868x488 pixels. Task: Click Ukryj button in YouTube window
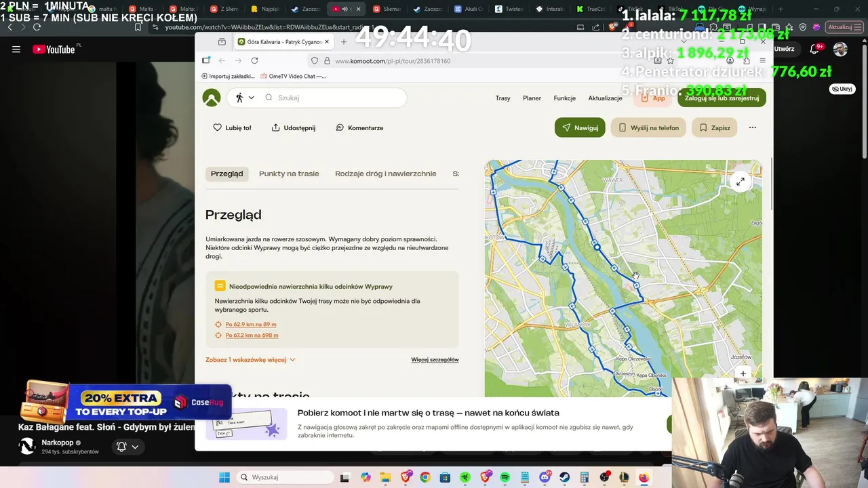click(x=842, y=89)
